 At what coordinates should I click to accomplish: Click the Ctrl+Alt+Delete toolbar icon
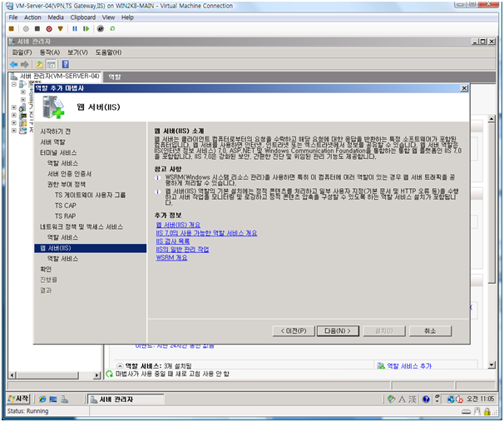[x=12, y=28]
